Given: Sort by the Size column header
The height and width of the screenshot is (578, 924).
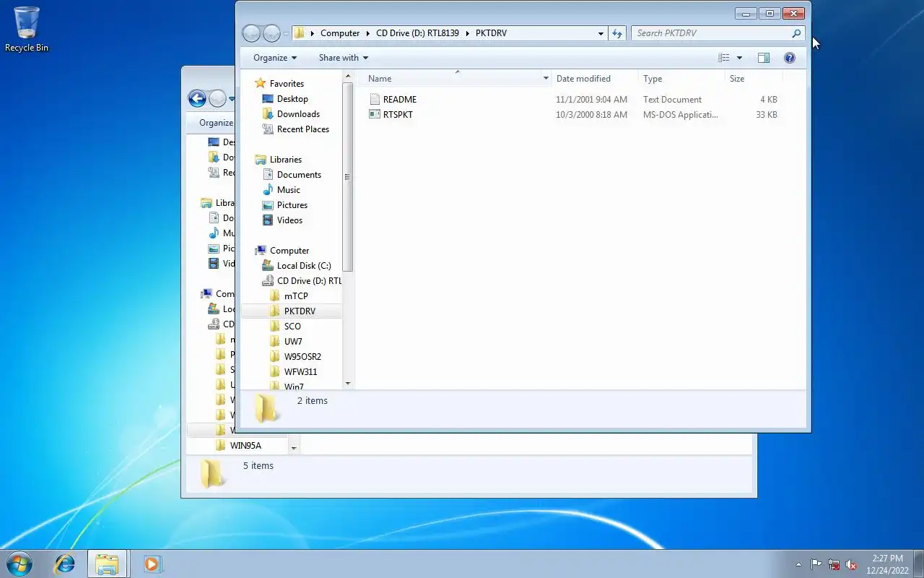Looking at the screenshot, I should coord(737,79).
